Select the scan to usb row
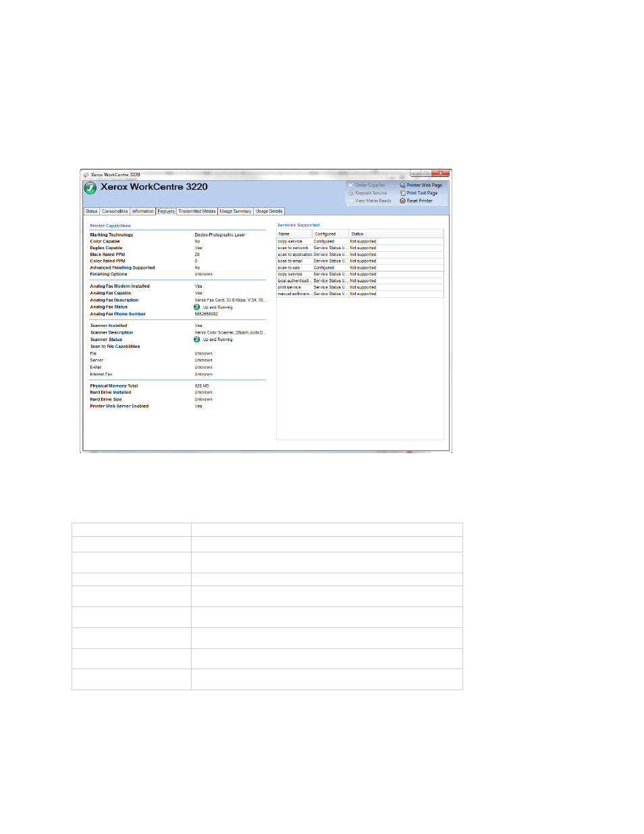This screenshot has height=834, width=644. point(360,267)
